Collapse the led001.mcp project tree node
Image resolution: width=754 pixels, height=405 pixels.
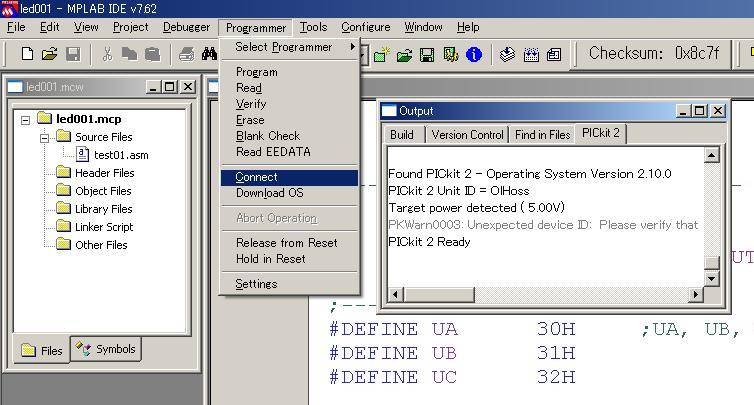(26, 119)
